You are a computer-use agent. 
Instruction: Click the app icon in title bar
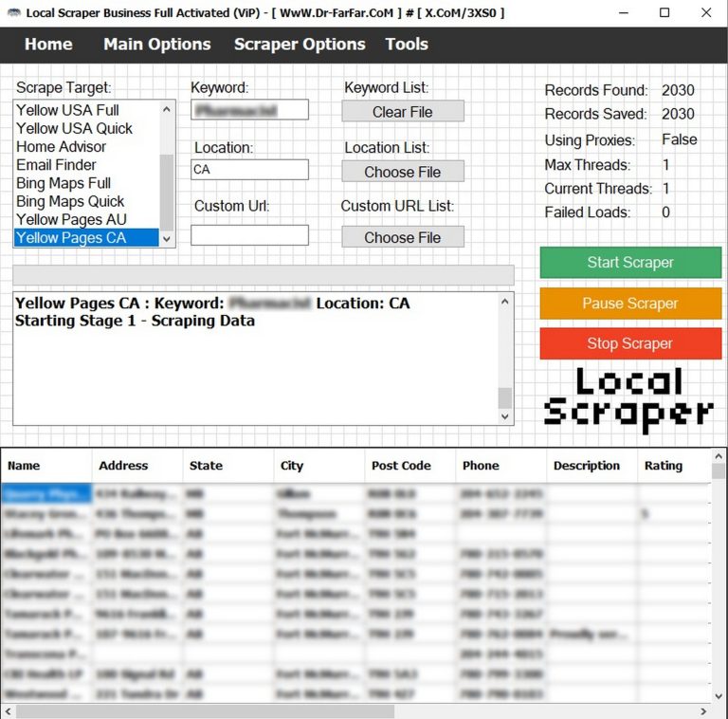click(14, 12)
